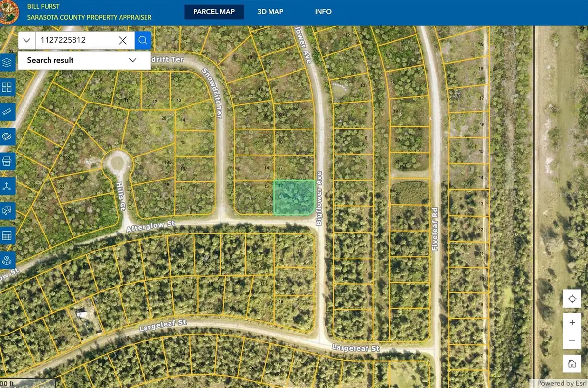
Task: Switch to the 3D MAP tab
Action: (270, 11)
